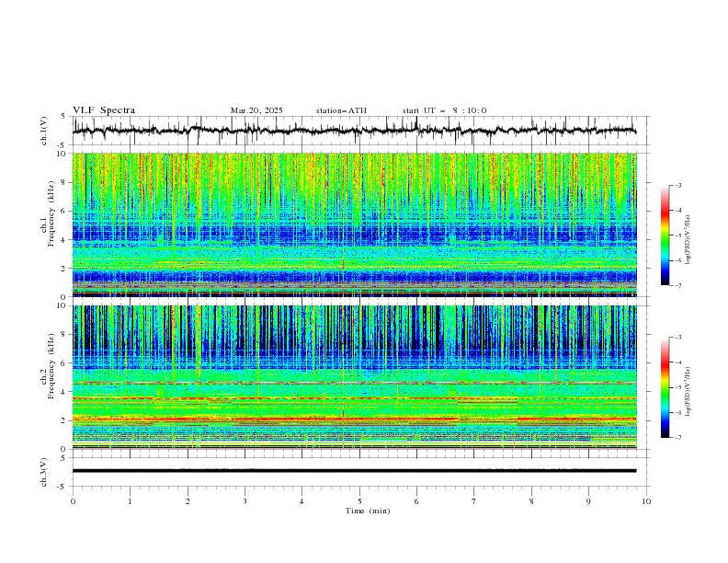This screenshot has width=728, height=563.
Task: Click the "station=ATH" label
Action: 341,110
